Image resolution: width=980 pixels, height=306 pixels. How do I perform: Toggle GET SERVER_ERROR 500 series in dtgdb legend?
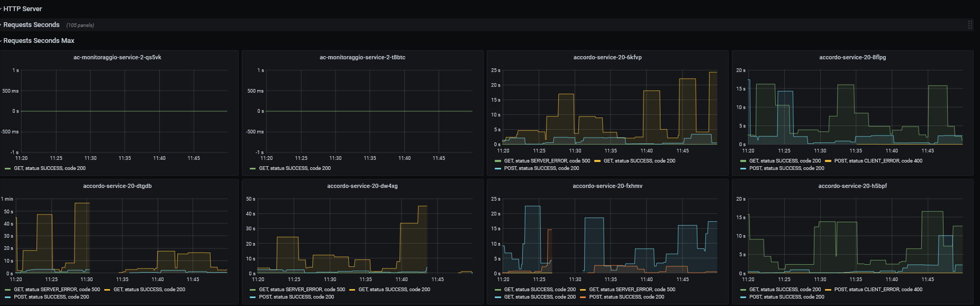pyautogui.click(x=57, y=290)
